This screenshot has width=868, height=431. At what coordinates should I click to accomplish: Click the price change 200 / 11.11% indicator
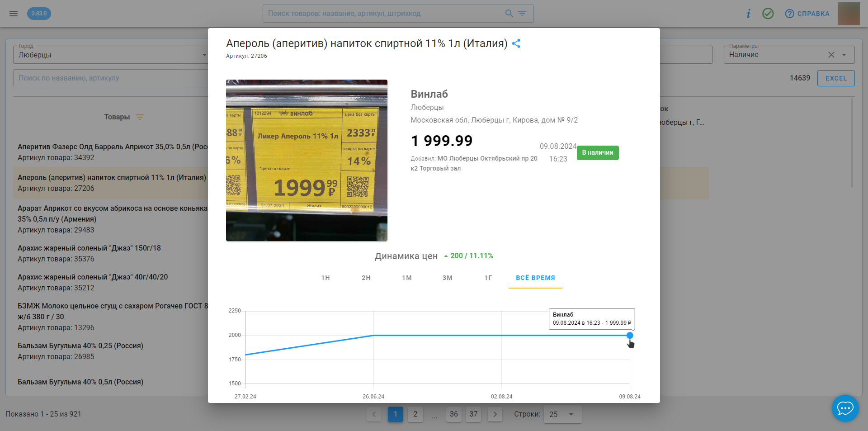[468, 256]
